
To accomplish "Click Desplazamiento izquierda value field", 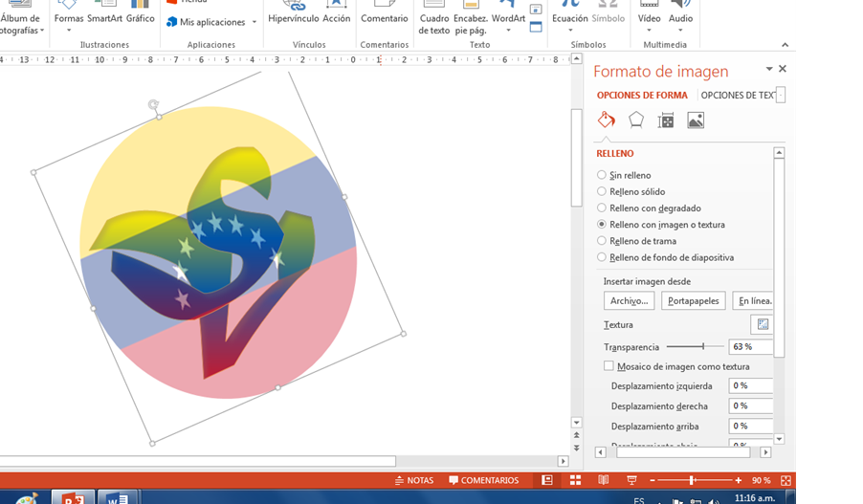I will click(x=751, y=385).
